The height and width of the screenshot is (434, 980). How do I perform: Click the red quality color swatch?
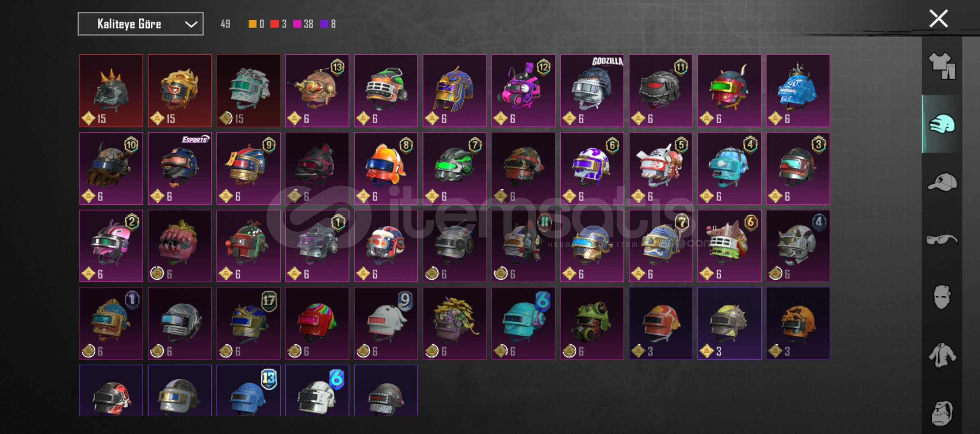[274, 24]
